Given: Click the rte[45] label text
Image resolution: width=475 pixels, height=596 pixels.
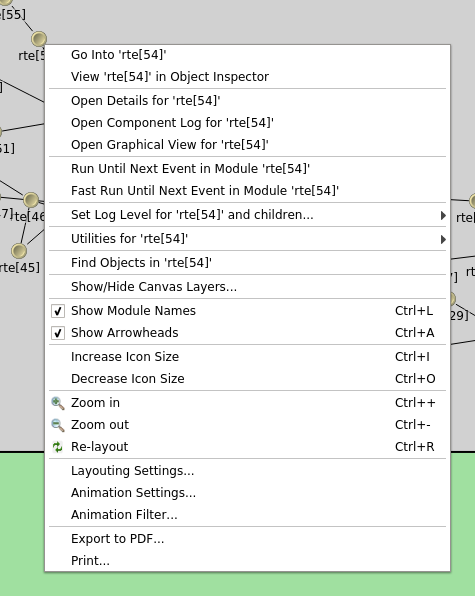Looking at the screenshot, I should click(20, 268).
